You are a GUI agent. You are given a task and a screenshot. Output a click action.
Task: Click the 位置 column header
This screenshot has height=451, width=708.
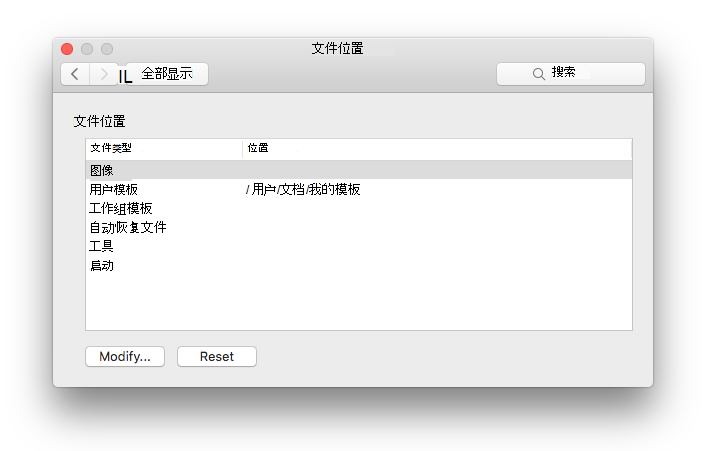437,148
